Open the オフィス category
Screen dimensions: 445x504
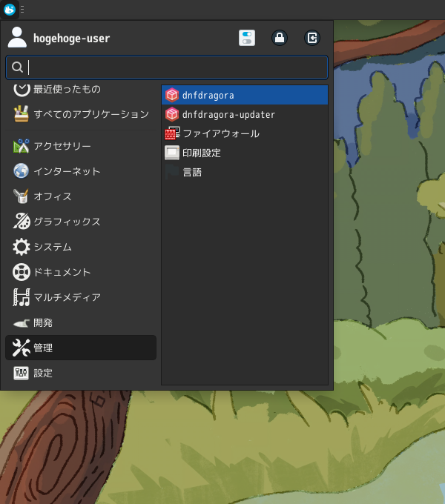81,196
